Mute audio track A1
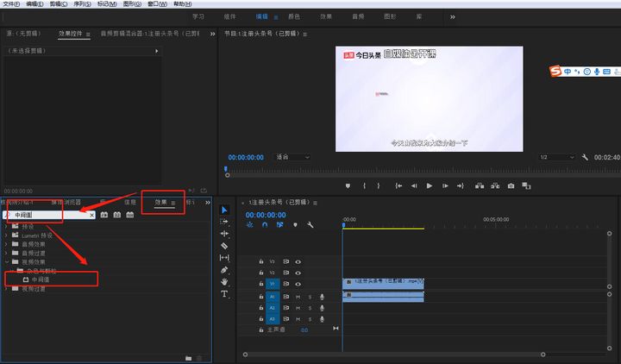 point(298,297)
